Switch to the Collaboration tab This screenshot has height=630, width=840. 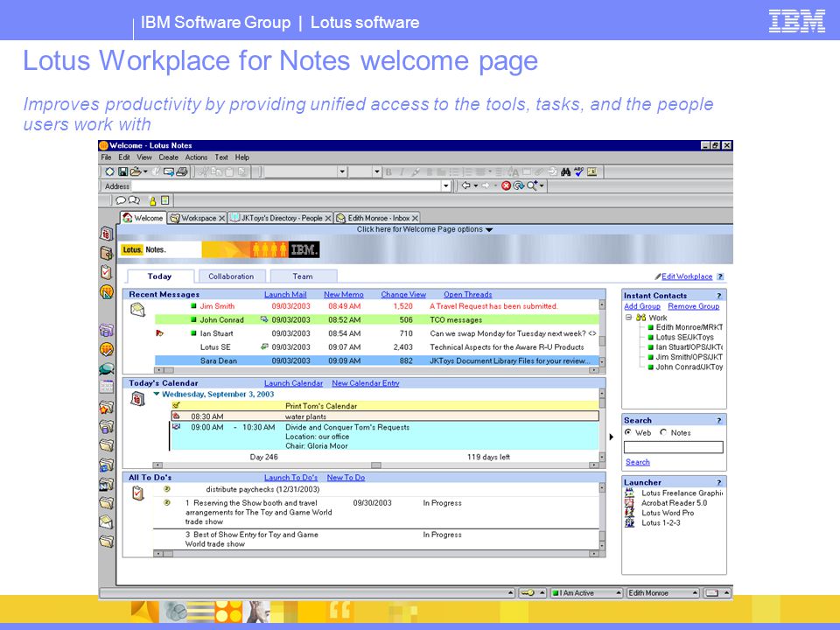pos(231,276)
